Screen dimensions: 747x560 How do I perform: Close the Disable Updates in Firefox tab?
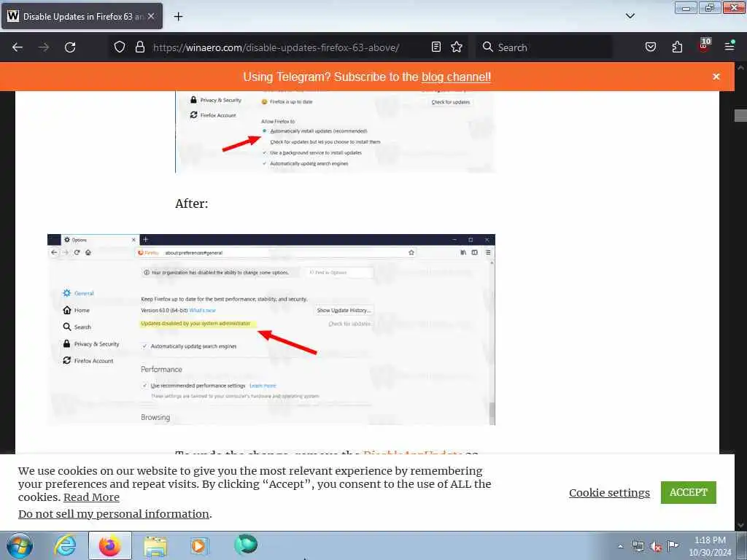[x=151, y=16]
